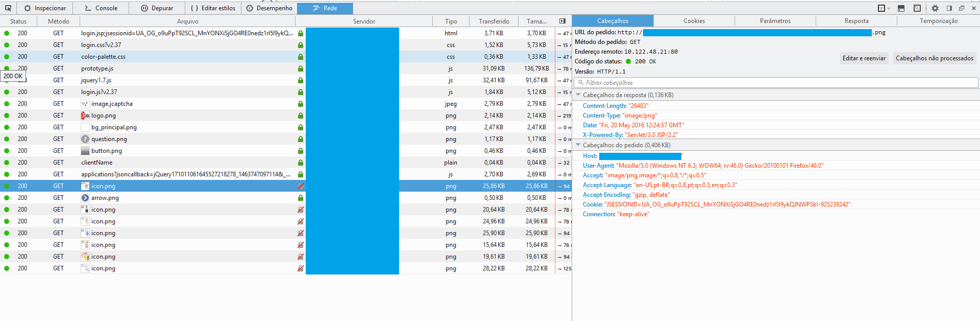Click insecure lock icon on selected icon.png
The width and height of the screenshot is (980, 321).
tap(301, 186)
